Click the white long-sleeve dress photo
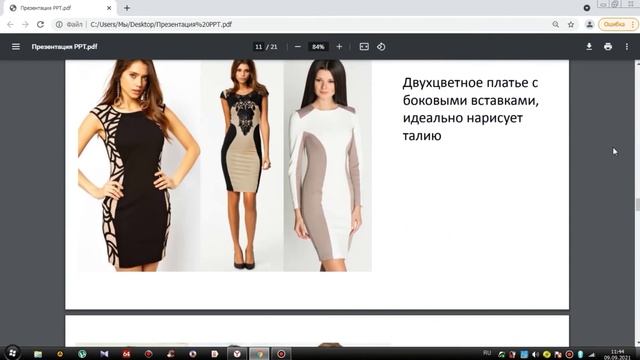The width and height of the screenshot is (640, 360). point(328,165)
